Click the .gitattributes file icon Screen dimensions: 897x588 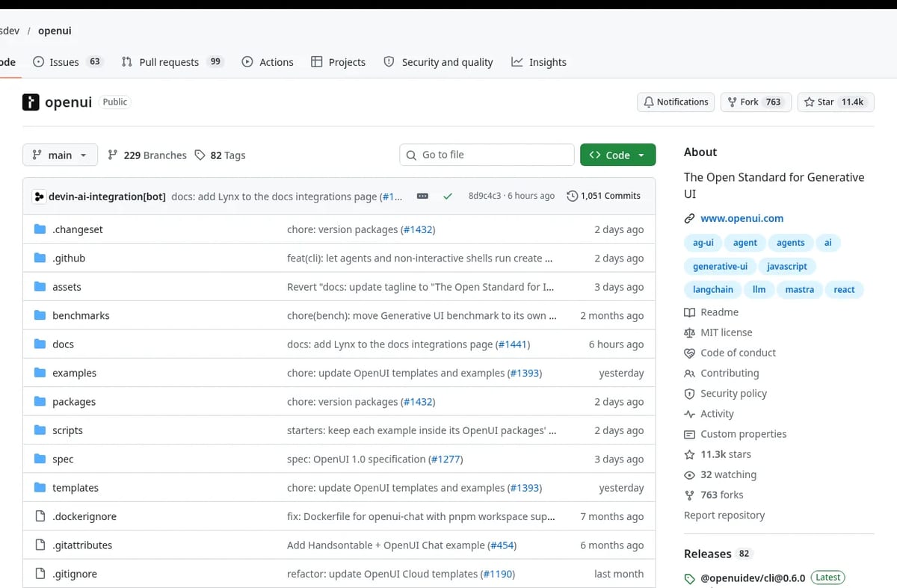click(x=40, y=545)
